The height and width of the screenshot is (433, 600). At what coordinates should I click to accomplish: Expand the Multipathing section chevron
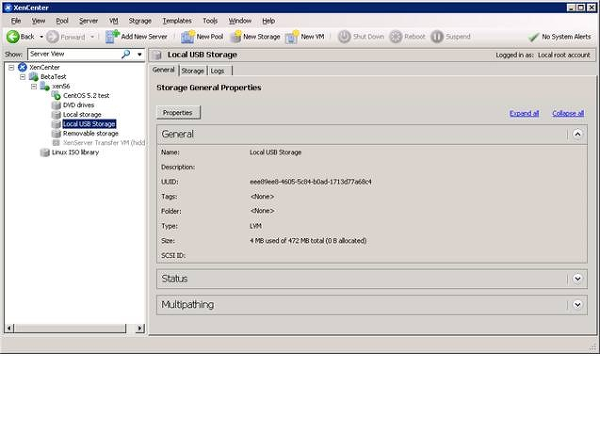point(578,304)
